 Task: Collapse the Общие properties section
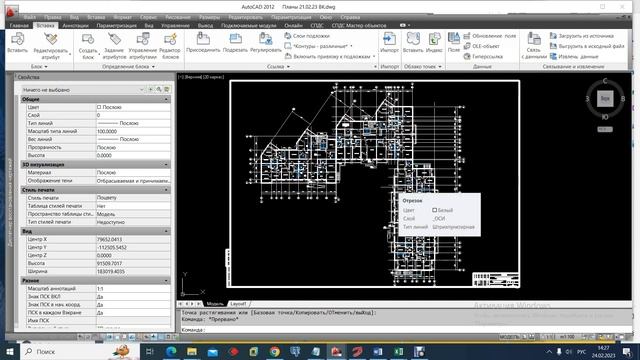coord(166,99)
